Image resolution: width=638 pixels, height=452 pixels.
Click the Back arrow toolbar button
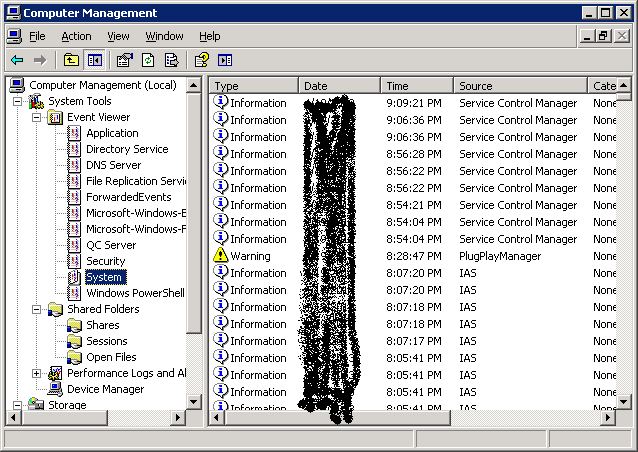pyautogui.click(x=17, y=60)
